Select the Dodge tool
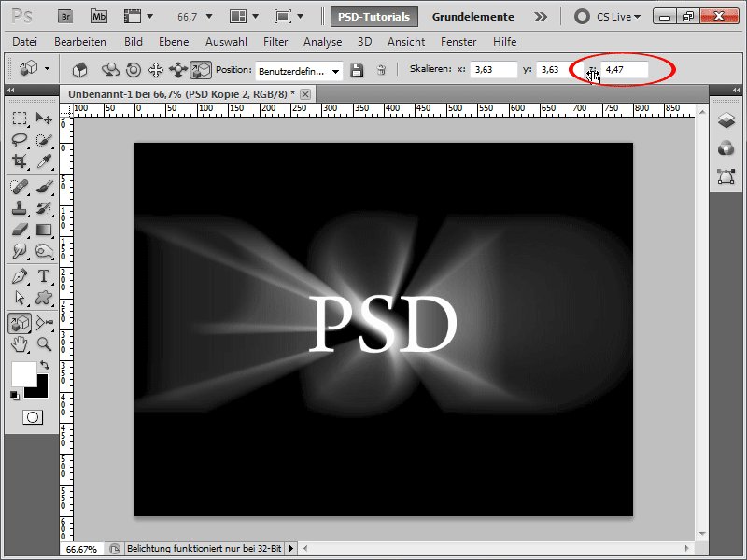 pyautogui.click(x=44, y=251)
